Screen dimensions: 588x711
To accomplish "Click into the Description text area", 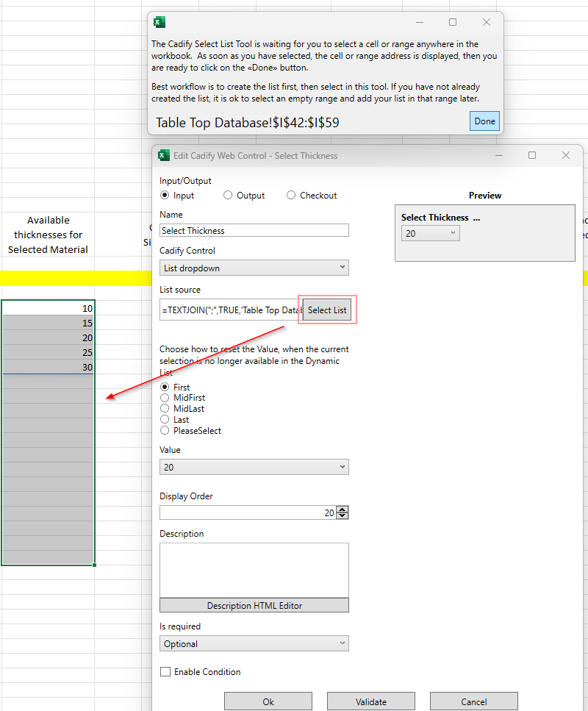I will pos(254,570).
